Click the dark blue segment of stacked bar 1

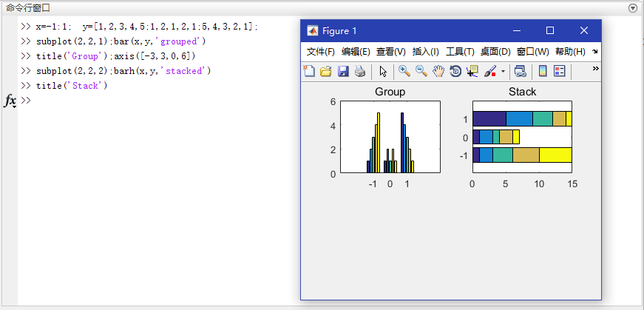489,119
